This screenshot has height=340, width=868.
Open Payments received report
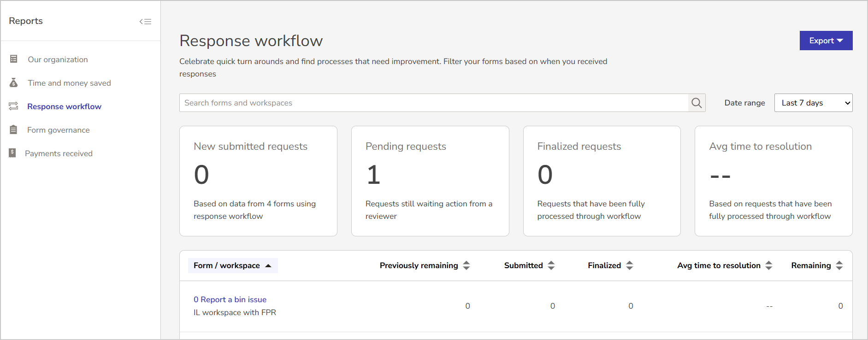(59, 153)
